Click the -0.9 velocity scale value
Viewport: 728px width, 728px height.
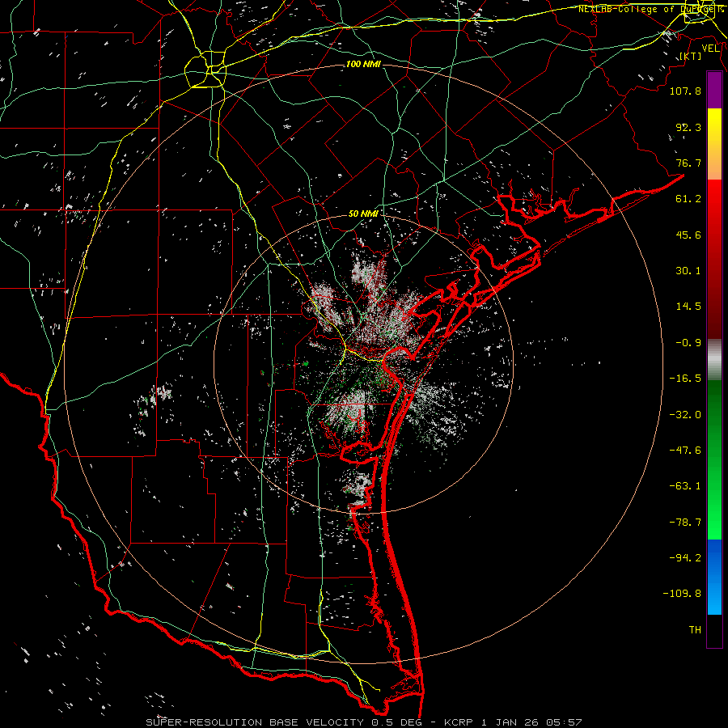[688, 343]
